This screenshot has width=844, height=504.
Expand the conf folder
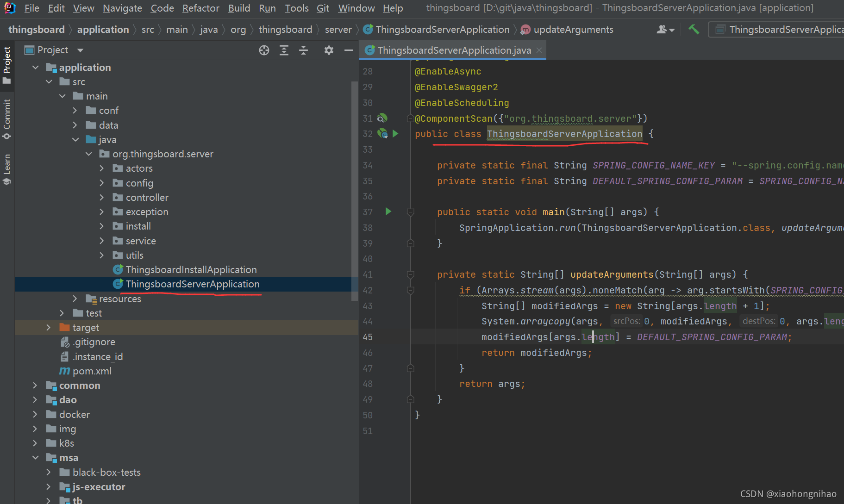75,111
